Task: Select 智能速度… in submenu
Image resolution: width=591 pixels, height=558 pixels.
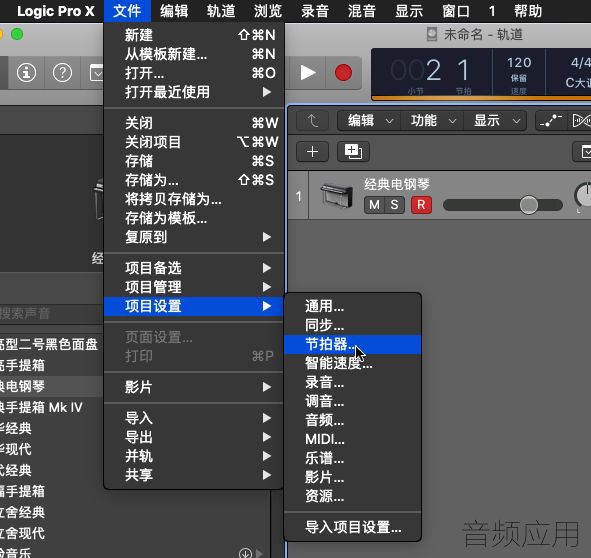Action: [x=352, y=363]
